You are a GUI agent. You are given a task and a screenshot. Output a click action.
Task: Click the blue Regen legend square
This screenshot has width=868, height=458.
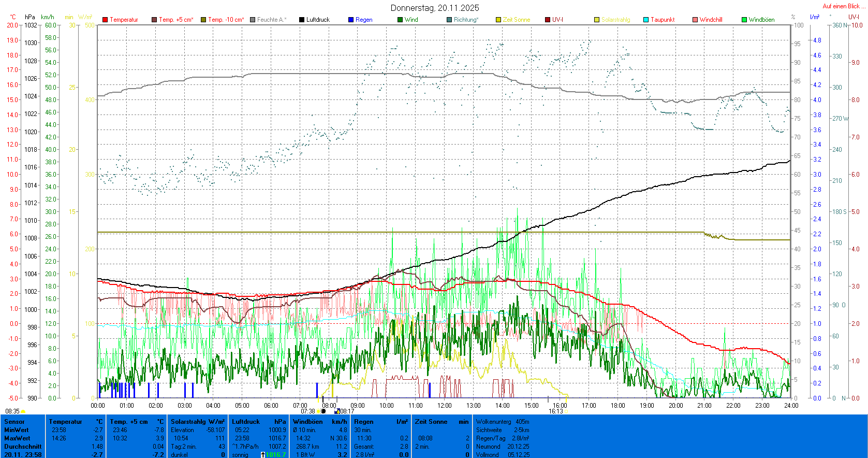pos(351,20)
